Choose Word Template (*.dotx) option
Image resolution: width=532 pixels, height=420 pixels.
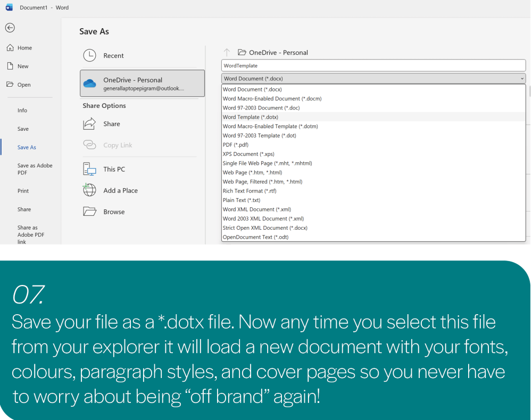pyautogui.click(x=373, y=117)
